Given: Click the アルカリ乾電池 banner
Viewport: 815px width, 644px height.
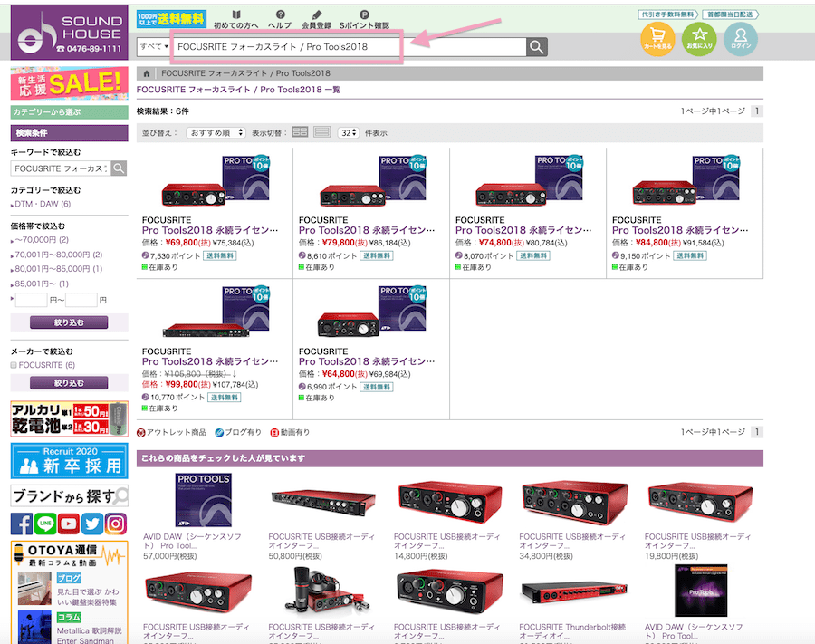Looking at the screenshot, I should (69, 419).
